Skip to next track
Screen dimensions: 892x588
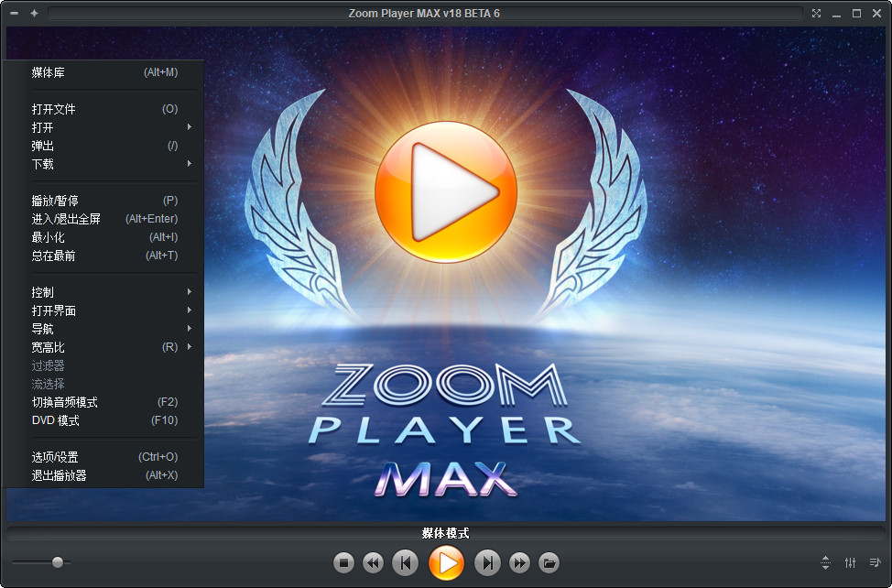pyautogui.click(x=487, y=562)
